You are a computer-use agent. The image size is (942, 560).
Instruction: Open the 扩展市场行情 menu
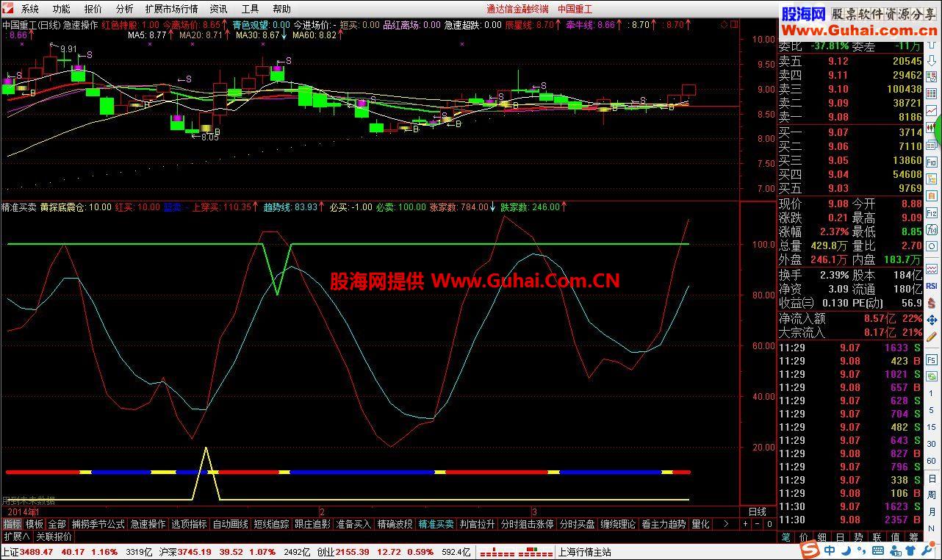[x=172, y=10]
